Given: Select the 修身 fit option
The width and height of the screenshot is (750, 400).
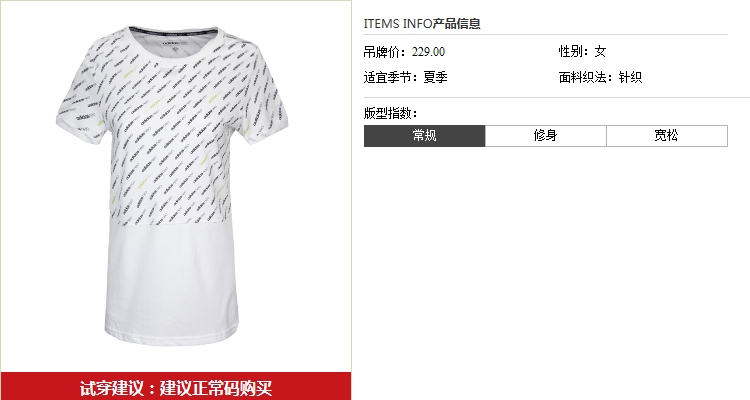Looking at the screenshot, I should pyautogui.click(x=545, y=136).
